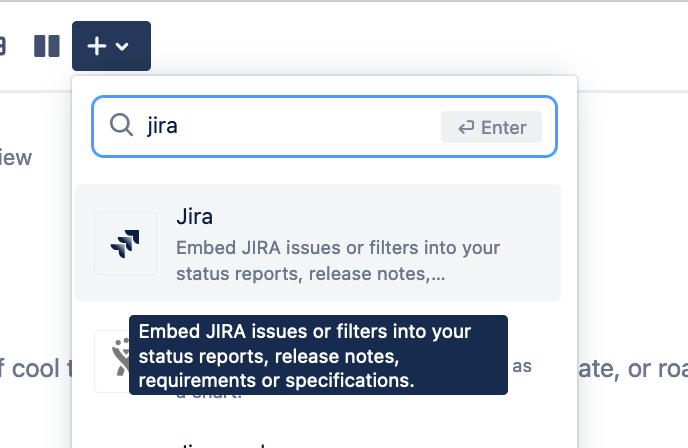Click the Enter hint button
688x448 pixels.
[x=491, y=127]
